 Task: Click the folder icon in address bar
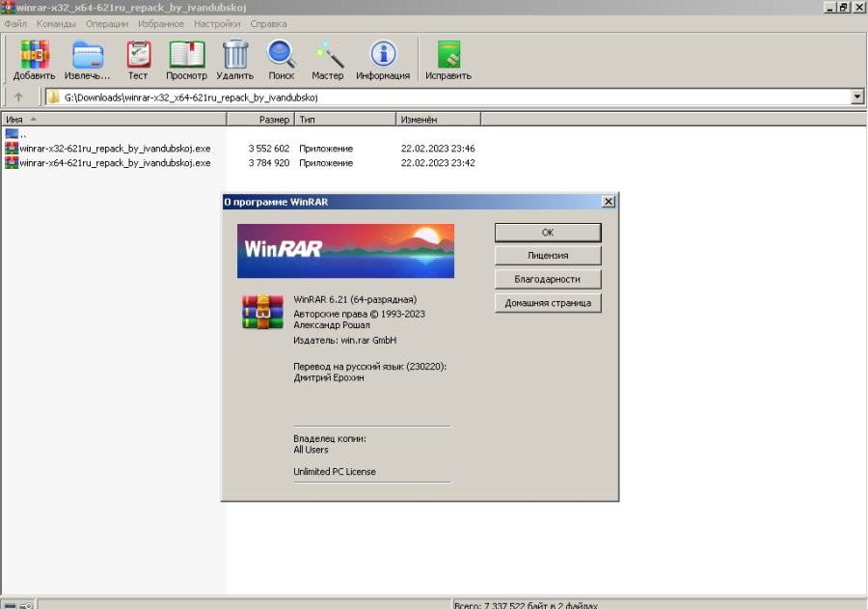click(54, 97)
